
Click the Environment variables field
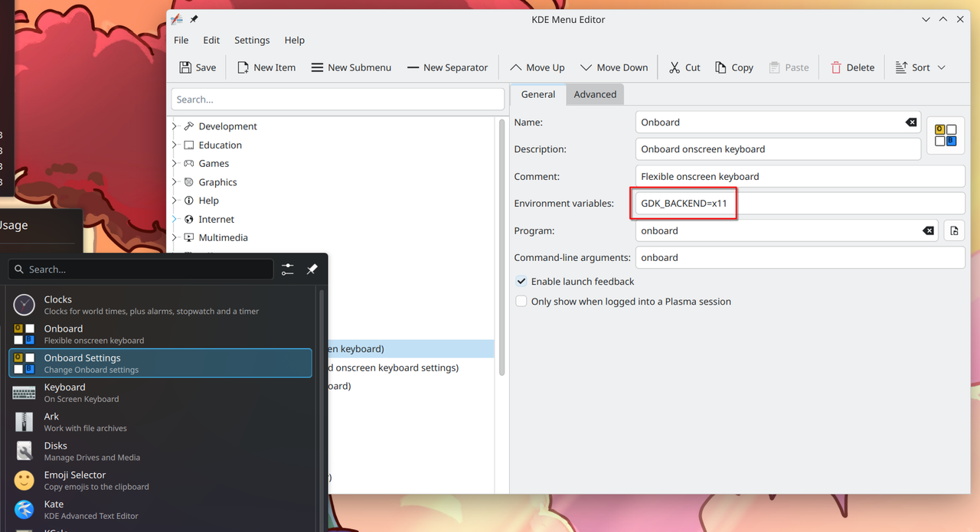(x=800, y=204)
